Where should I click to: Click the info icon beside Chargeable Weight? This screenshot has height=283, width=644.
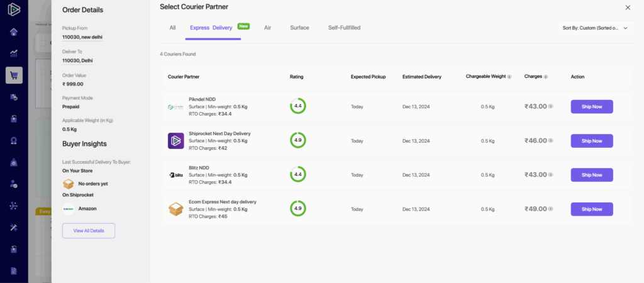[509, 77]
